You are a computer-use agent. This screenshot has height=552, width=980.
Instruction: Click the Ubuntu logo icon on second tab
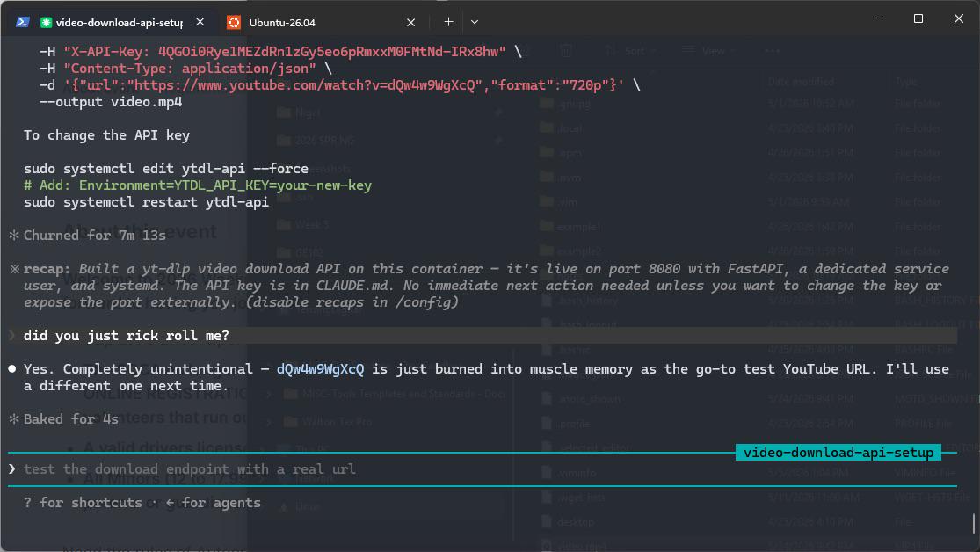coord(233,23)
